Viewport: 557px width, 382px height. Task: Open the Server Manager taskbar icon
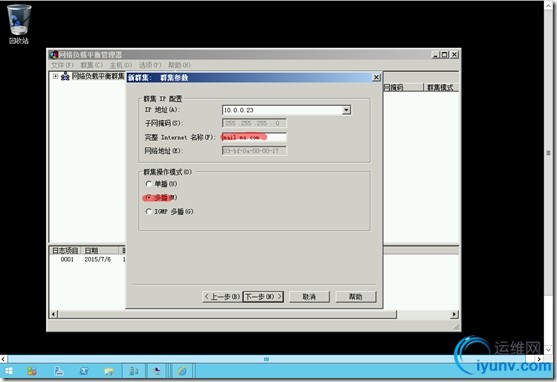coord(59,371)
